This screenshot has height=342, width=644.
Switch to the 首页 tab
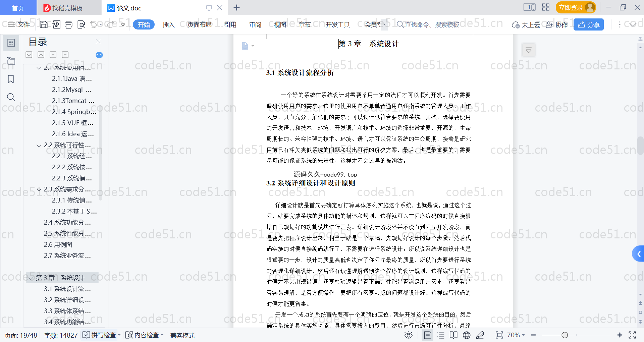point(18,8)
